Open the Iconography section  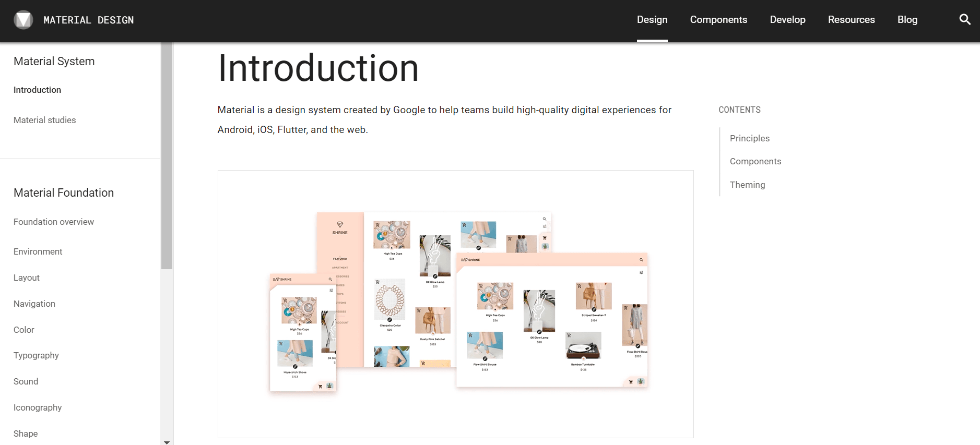tap(38, 407)
